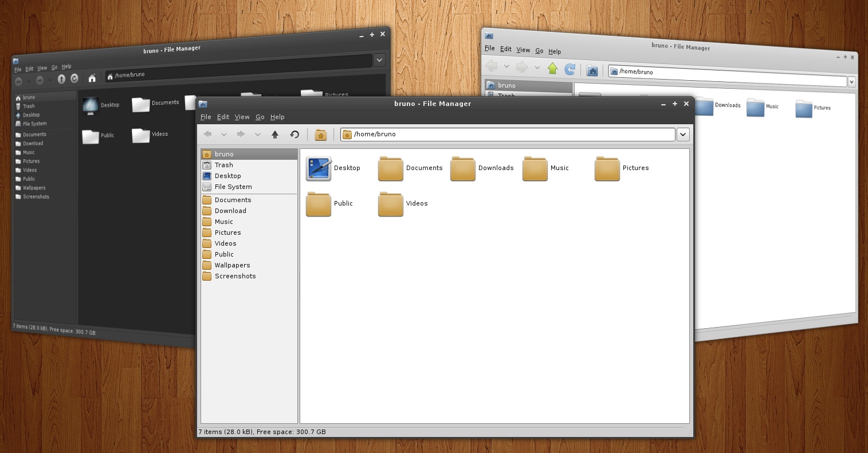Reload folder in front File Manager window
Image resolution: width=868 pixels, height=453 pixels.
pos(294,134)
